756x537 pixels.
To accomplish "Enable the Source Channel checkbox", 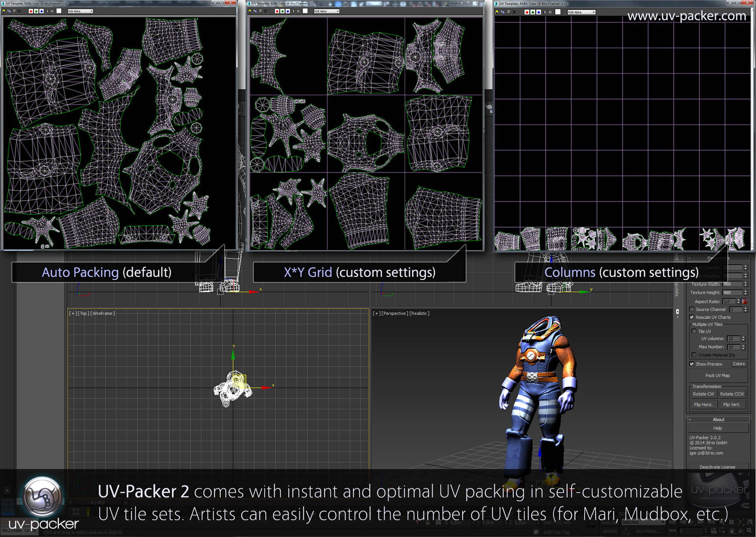I will pos(691,309).
